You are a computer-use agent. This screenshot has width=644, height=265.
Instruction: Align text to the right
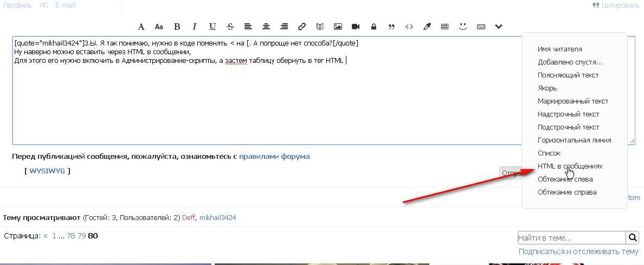tap(284, 27)
